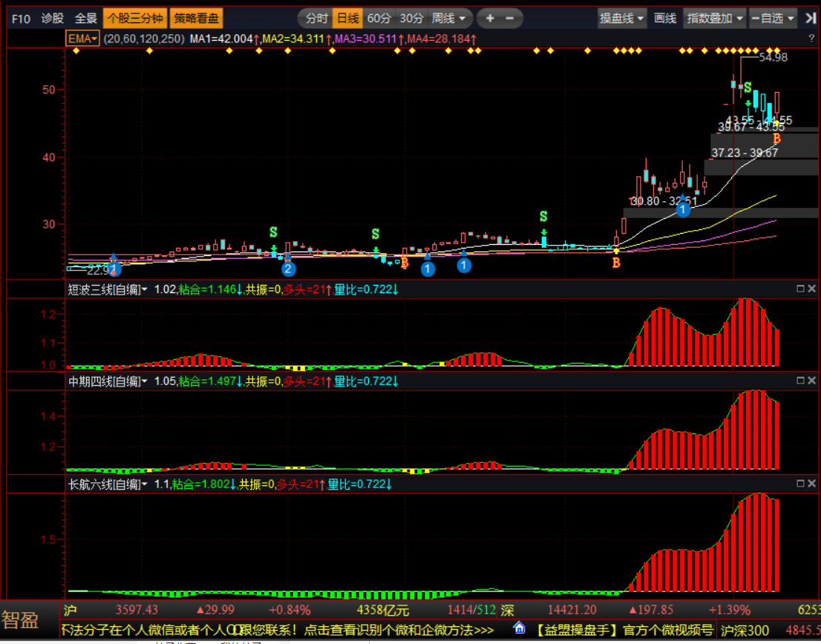The width and height of the screenshot is (821, 644).
Task: Open the 诊股 stock diagnosis
Action: point(53,19)
